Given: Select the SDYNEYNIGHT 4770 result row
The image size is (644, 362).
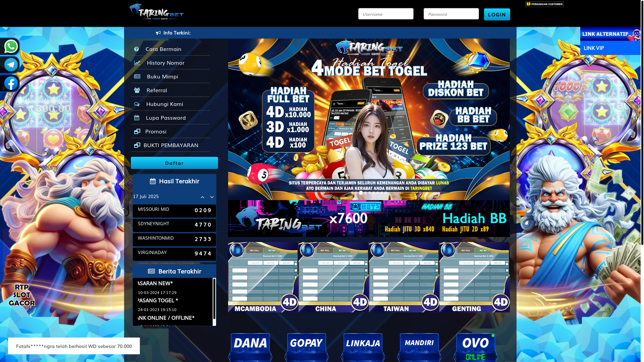Looking at the screenshot, I should 174,225.
